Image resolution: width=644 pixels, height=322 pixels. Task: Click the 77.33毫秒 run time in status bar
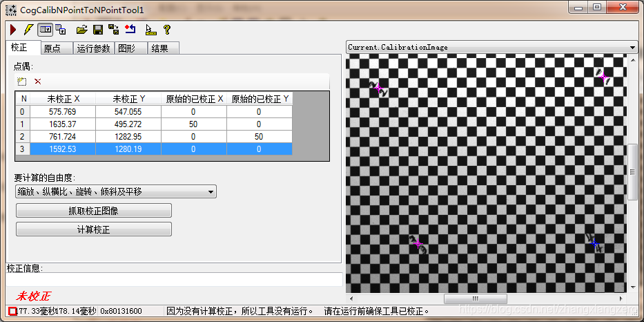(x=36, y=312)
